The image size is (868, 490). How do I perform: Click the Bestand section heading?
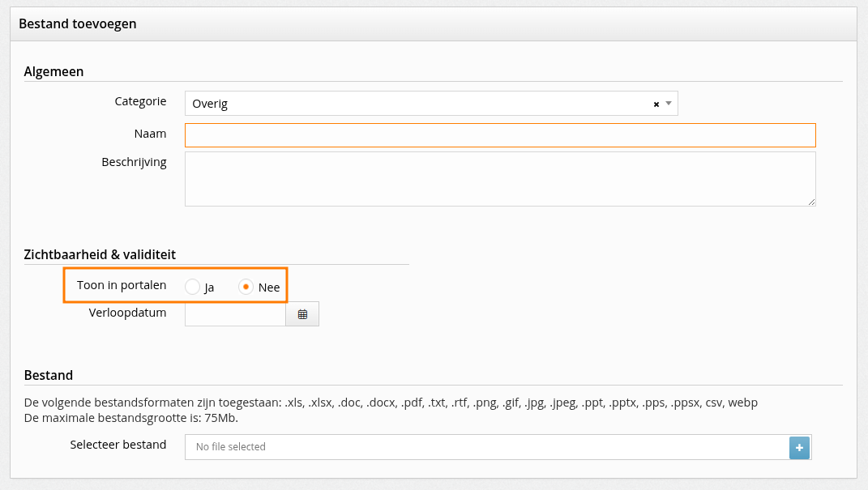49,375
